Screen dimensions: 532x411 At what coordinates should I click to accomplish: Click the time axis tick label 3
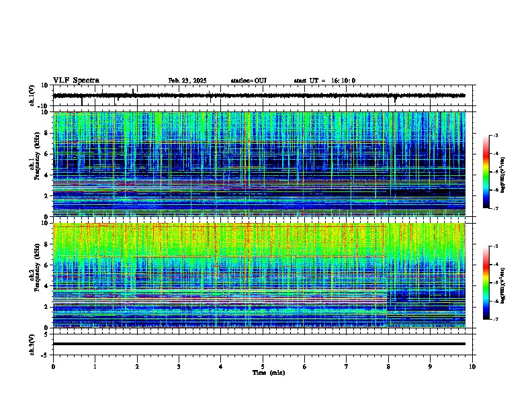tap(179, 367)
